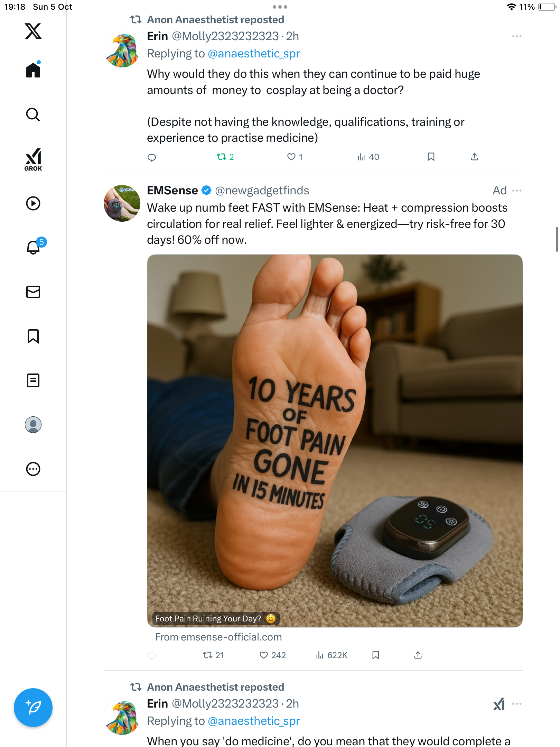Open more options on Erin's first post
The image size is (560, 747).
[x=516, y=36]
